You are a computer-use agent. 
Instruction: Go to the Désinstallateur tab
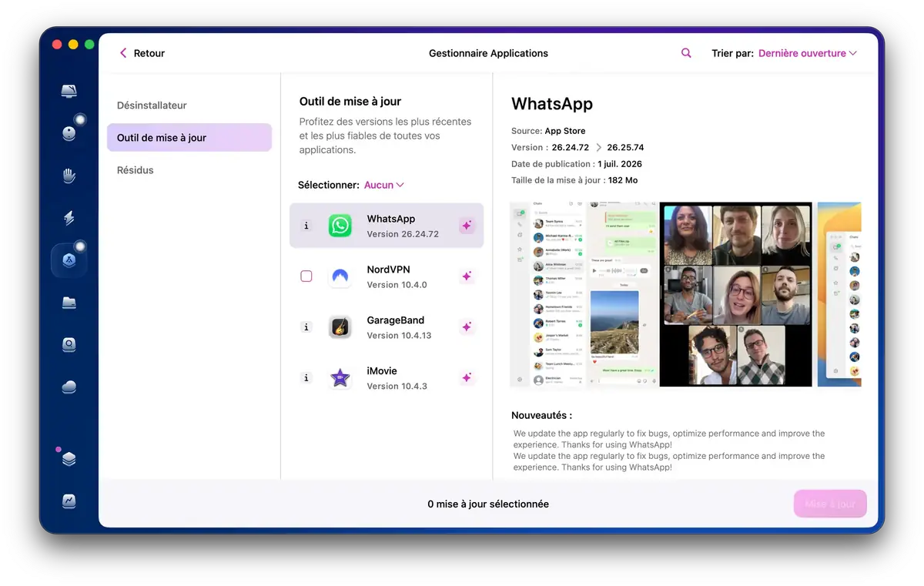point(152,105)
